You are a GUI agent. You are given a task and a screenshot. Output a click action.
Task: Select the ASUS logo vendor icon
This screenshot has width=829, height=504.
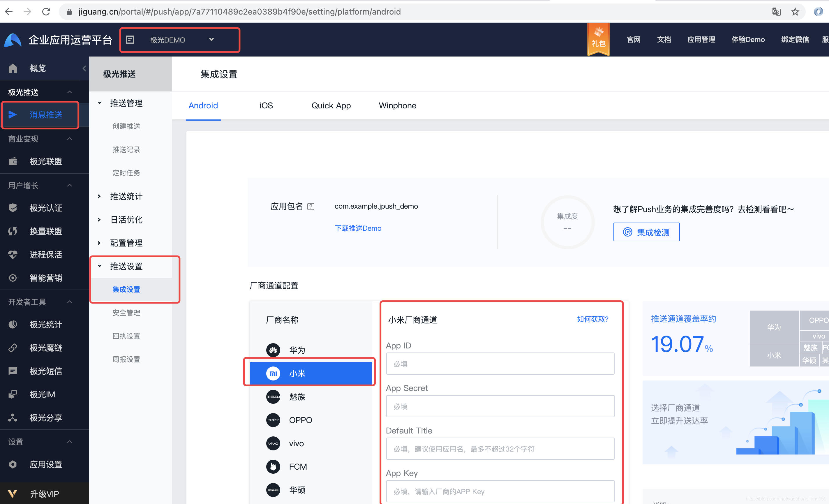coord(273,490)
